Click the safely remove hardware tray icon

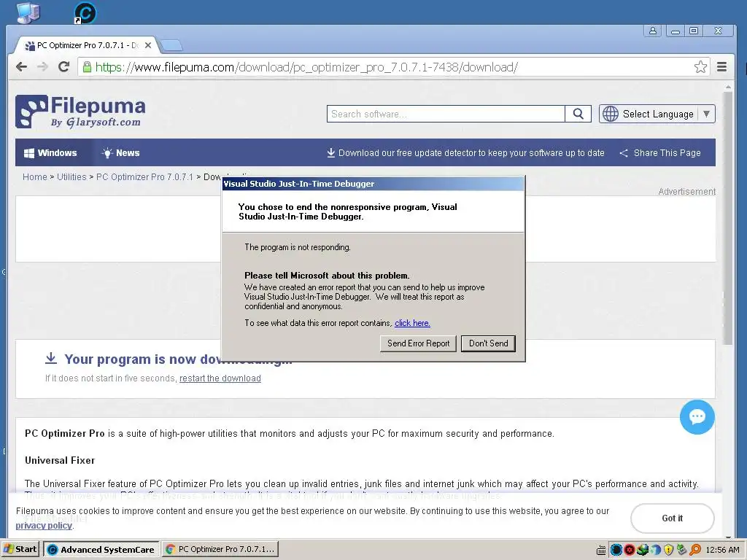[x=682, y=550]
